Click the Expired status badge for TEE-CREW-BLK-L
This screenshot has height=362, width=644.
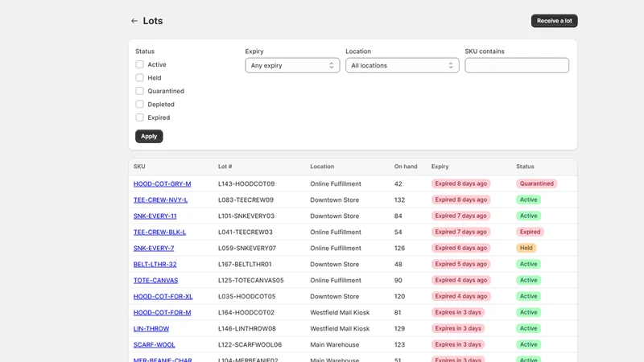(530, 232)
